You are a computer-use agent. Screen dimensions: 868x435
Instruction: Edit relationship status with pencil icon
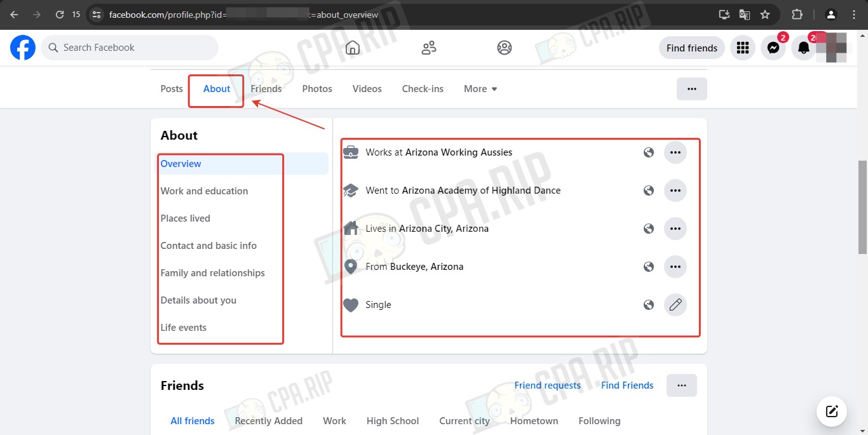point(675,305)
